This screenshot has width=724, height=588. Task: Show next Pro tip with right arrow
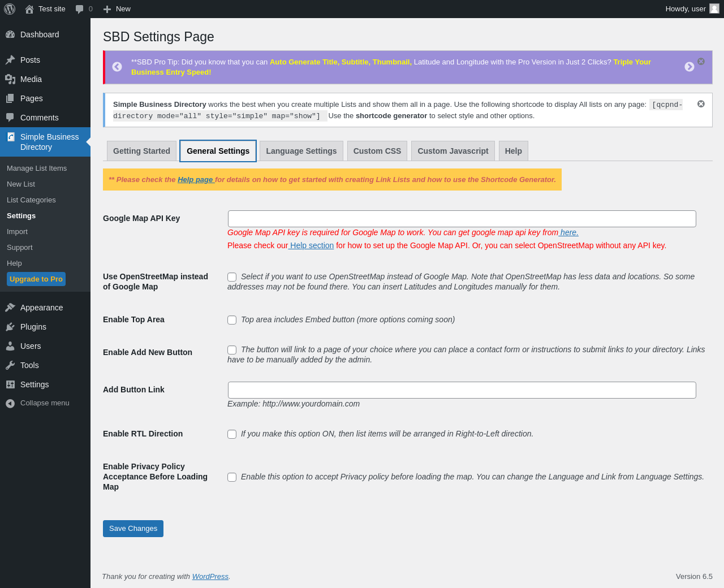click(689, 67)
